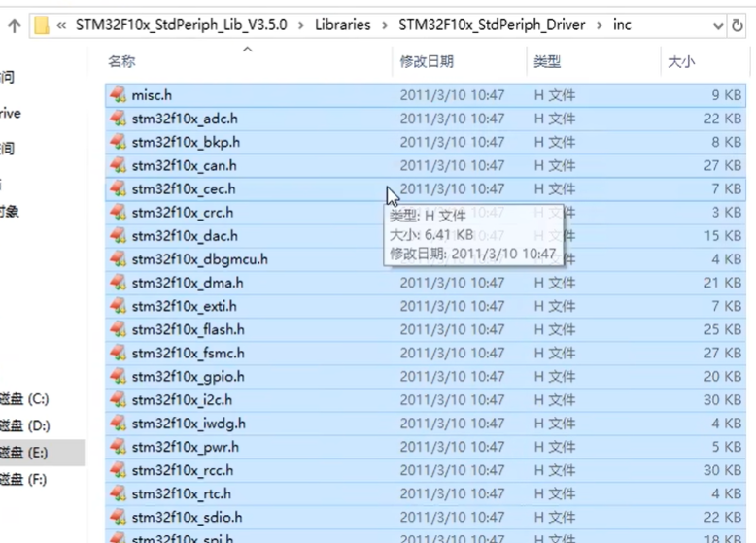The height and width of the screenshot is (543, 756).
Task: Click the stm32f10x_i2c.h file icon
Action: click(118, 400)
